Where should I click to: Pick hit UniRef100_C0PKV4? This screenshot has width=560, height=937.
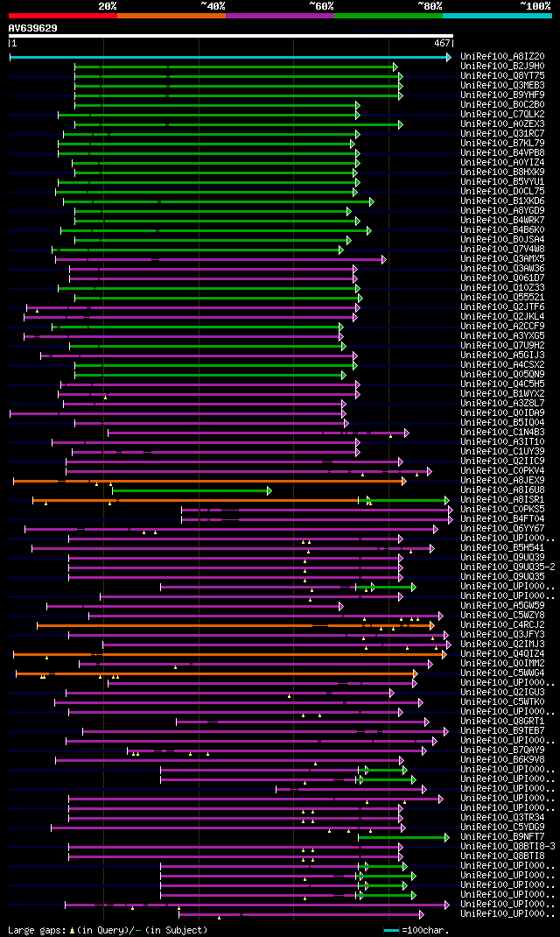502,471
